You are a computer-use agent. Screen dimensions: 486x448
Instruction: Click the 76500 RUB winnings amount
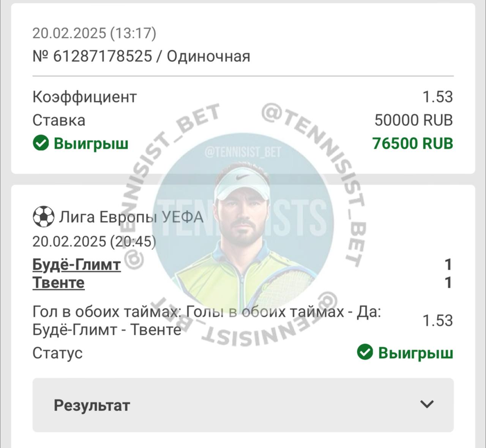click(413, 143)
